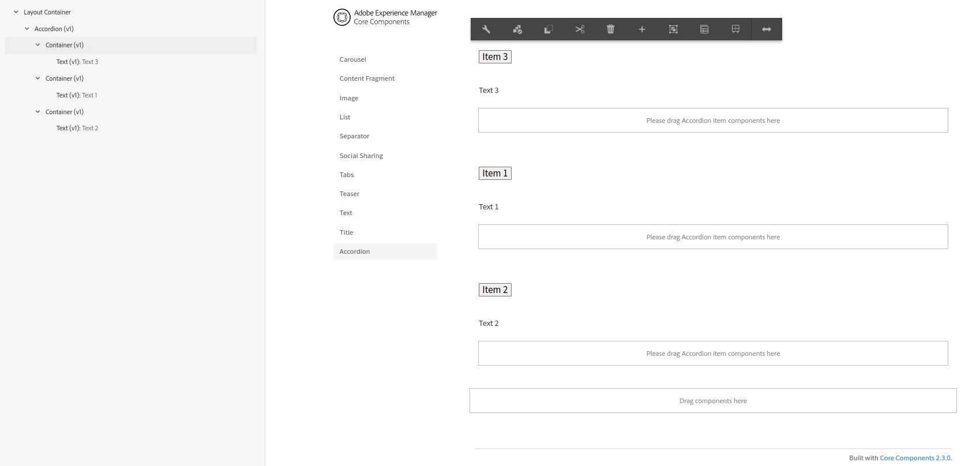Screen dimensions: 980x466
Task: Go to the Tabs component page
Action: click(347, 175)
